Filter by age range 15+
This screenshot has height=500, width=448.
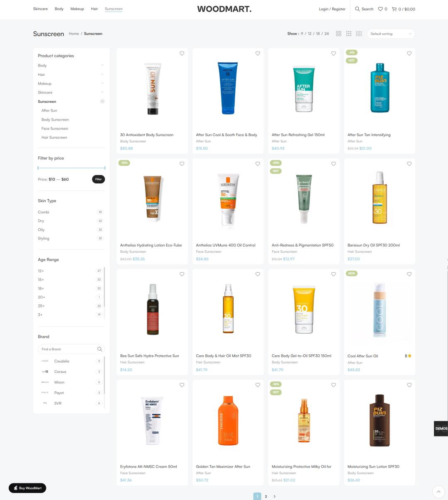tap(41, 280)
